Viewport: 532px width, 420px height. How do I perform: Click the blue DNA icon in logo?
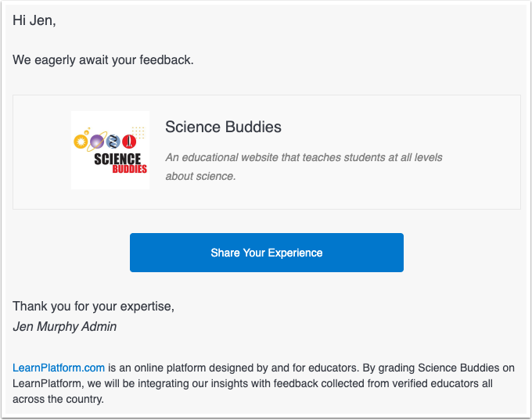pos(114,142)
